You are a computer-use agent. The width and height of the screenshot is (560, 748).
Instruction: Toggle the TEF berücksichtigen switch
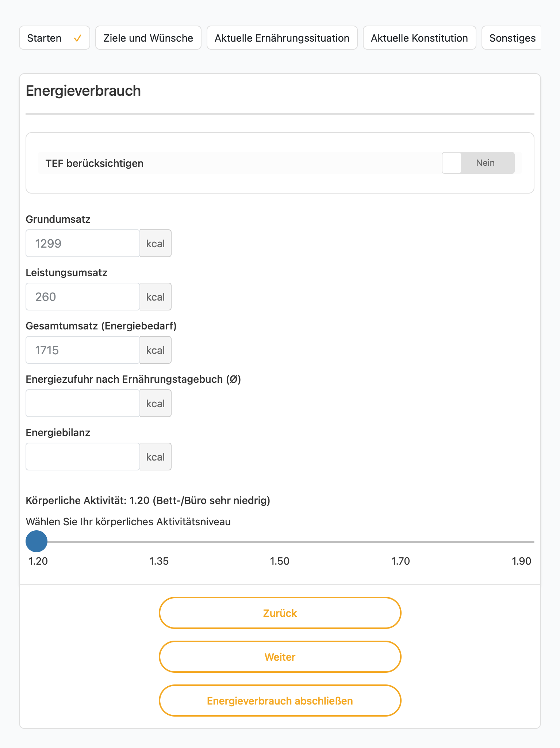point(478,163)
